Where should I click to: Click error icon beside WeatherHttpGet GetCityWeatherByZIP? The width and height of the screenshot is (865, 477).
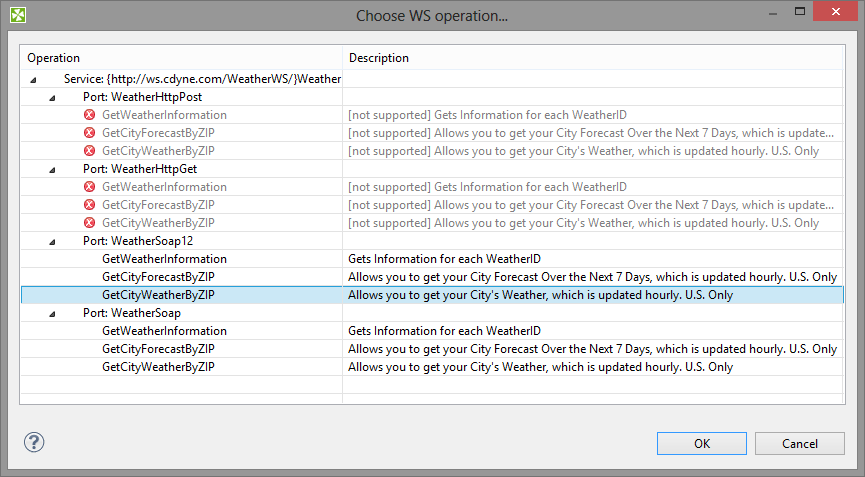[x=90, y=223]
